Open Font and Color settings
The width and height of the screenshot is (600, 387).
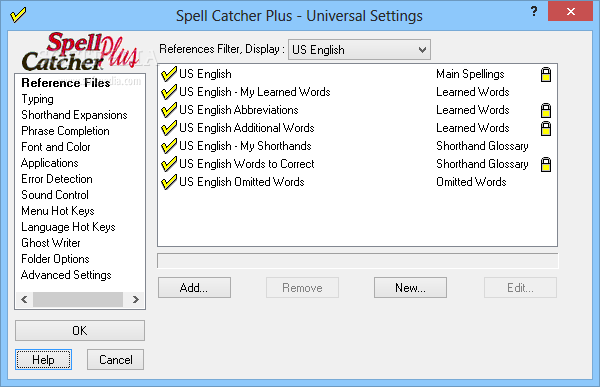pyautogui.click(x=56, y=147)
